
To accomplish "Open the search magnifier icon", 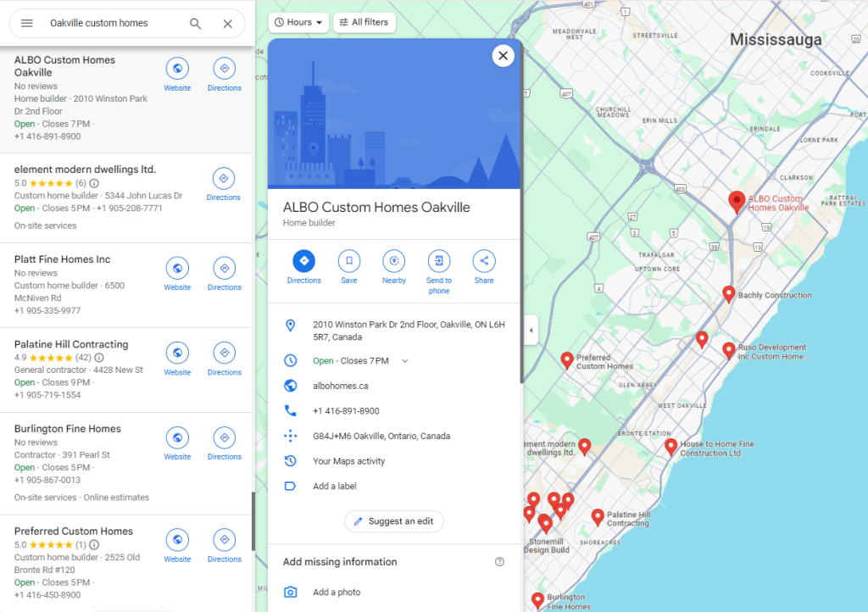I will [195, 24].
